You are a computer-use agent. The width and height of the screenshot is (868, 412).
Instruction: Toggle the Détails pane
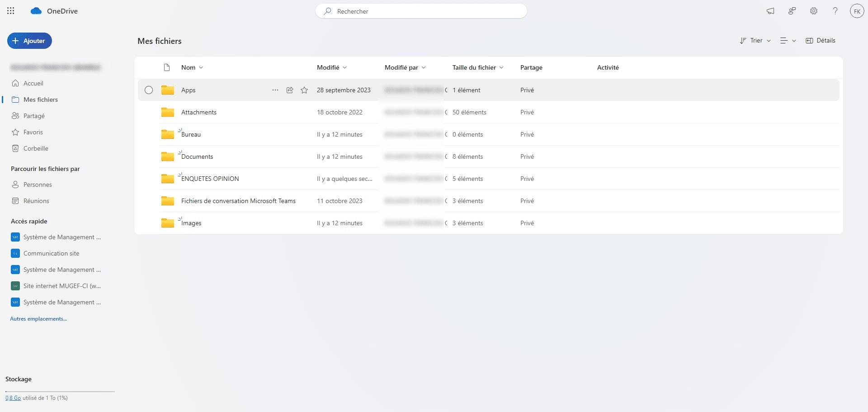coord(821,41)
